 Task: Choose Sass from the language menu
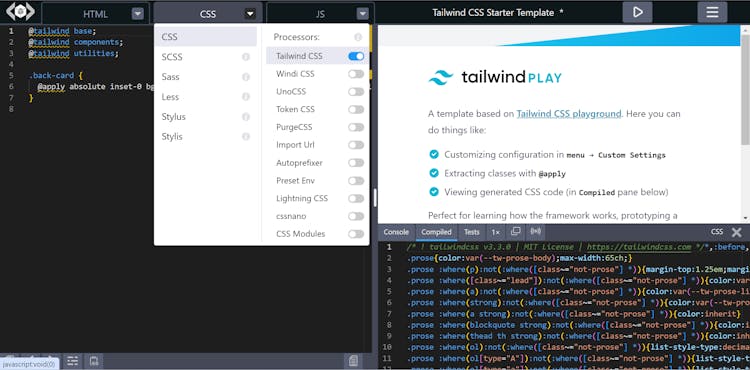pos(206,77)
